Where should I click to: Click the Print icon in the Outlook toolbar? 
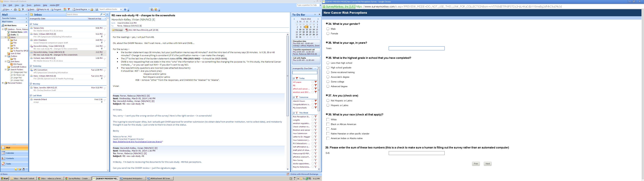[x=15, y=10]
